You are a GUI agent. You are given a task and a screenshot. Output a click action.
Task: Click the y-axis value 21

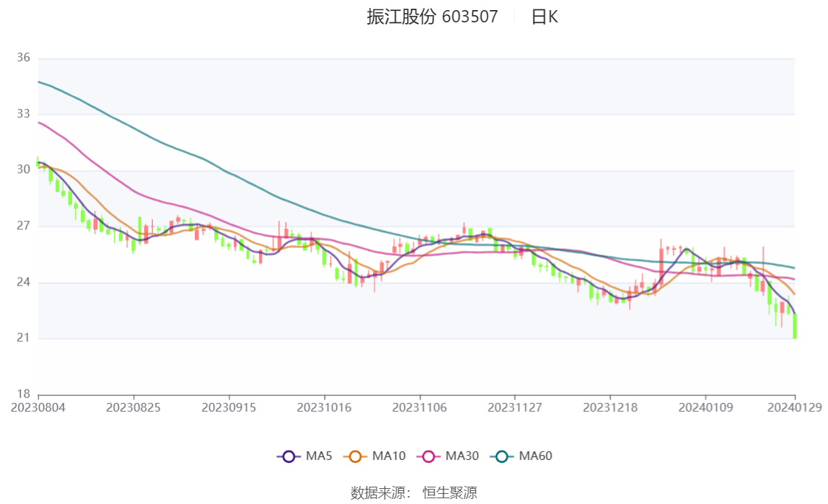click(x=23, y=337)
